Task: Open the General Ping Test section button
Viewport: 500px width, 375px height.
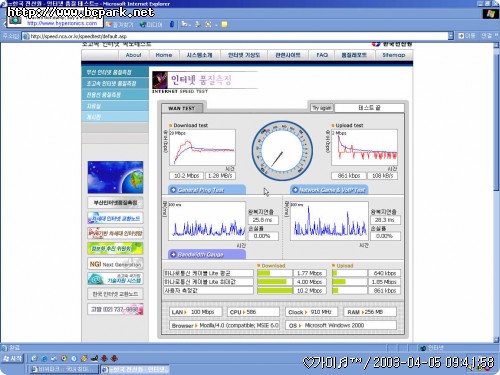Action: [x=207, y=190]
